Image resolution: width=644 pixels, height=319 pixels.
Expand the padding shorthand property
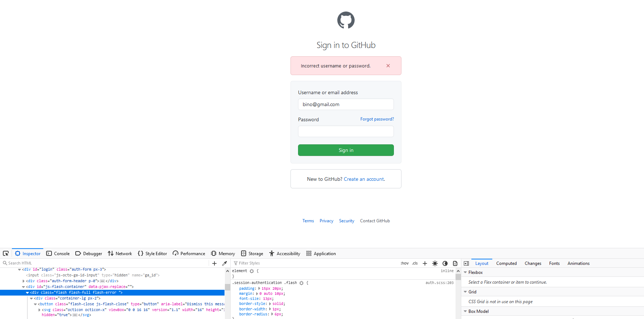point(259,288)
